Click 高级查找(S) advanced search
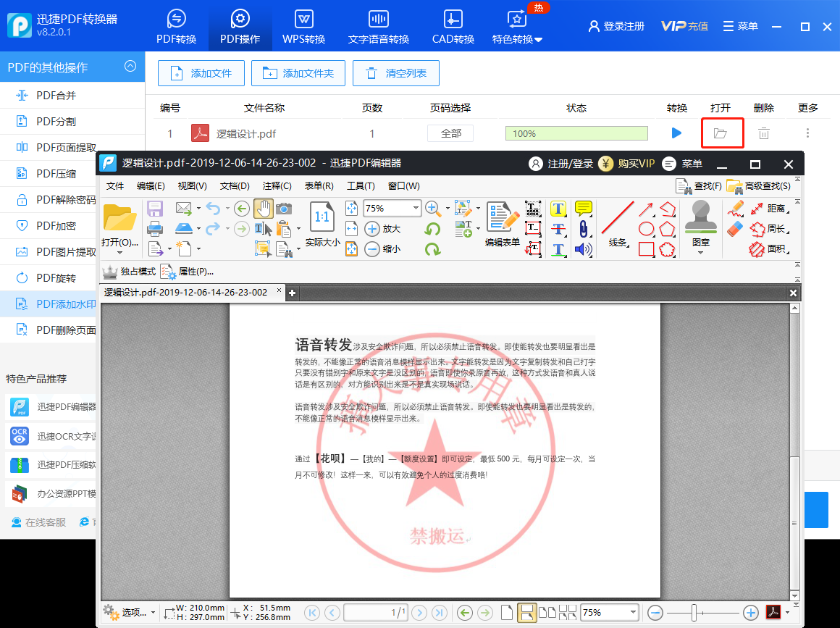 coord(758,186)
